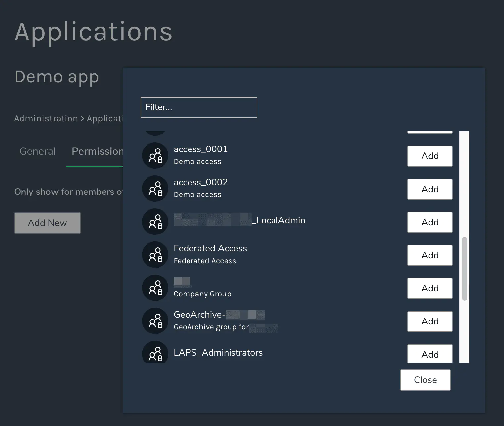Image resolution: width=504 pixels, height=426 pixels.
Task: Close the group selection dialog
Action: (425, 380)
